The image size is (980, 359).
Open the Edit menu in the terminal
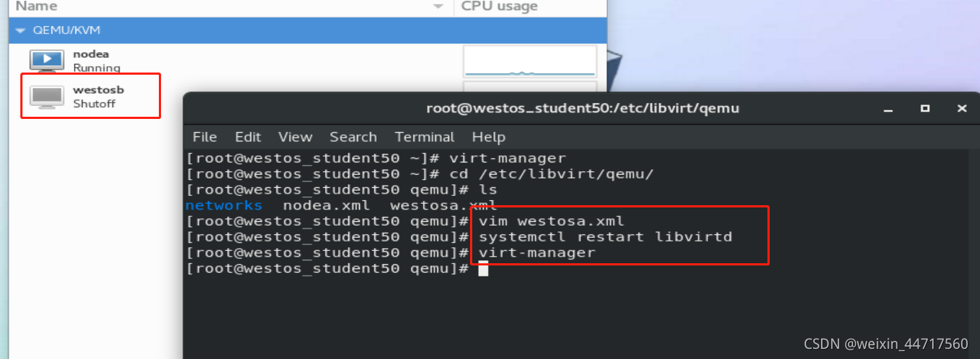tap(248, 137)
